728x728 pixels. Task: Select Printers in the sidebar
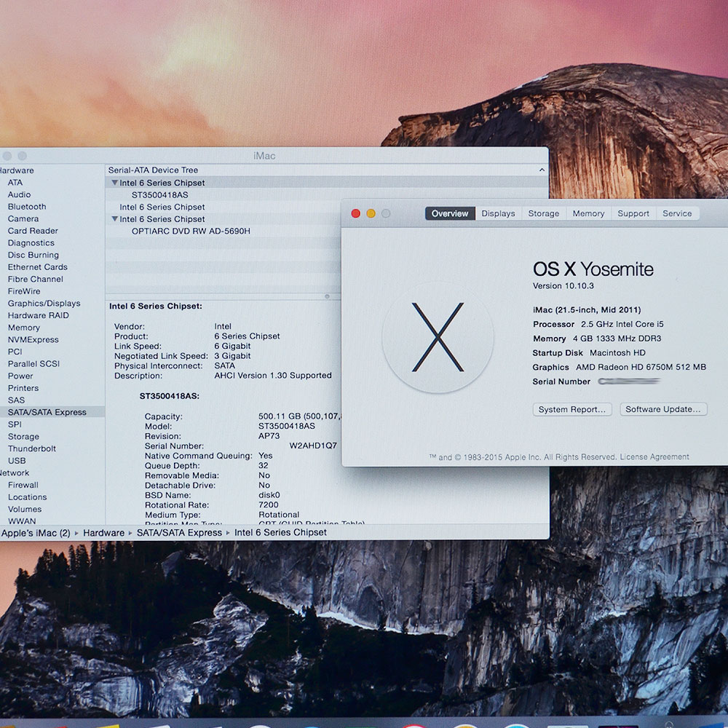[x=23, y=388]
